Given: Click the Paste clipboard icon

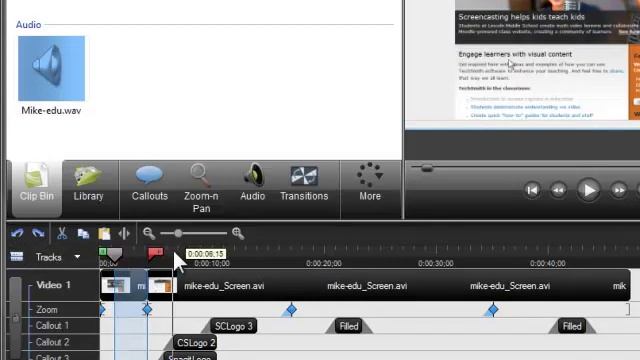Looking at the screenshot, I should coord(104,233).
